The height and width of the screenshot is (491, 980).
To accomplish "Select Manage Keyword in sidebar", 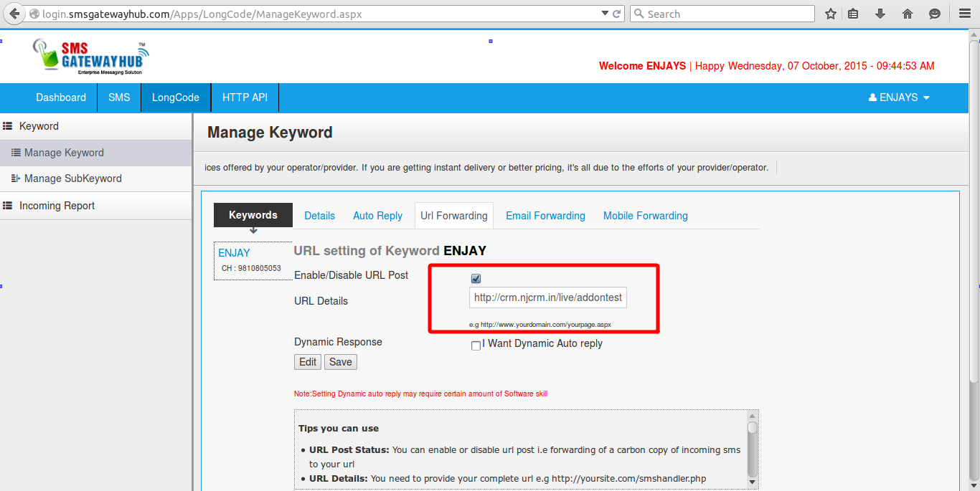I will (95, 153).
